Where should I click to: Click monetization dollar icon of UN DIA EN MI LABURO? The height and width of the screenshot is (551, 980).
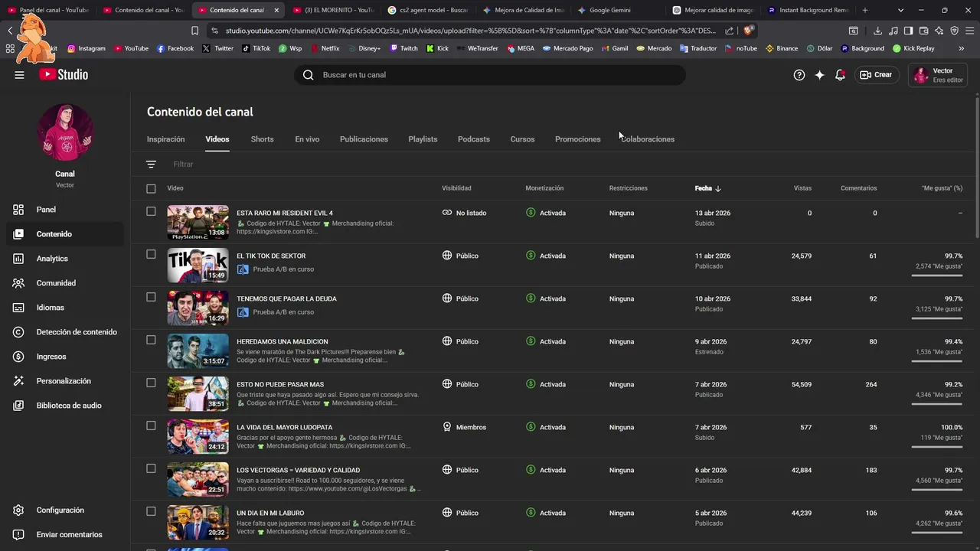(x=531, y=513)
